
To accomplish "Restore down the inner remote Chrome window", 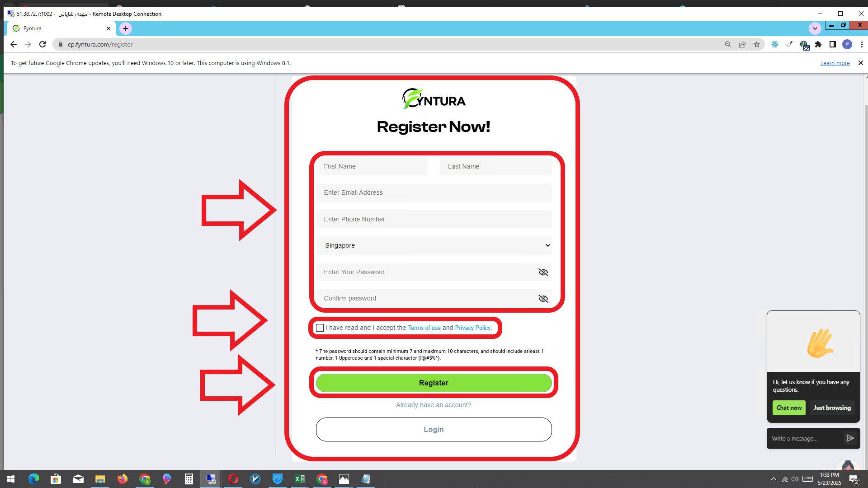I will click(x=844, y=25).
